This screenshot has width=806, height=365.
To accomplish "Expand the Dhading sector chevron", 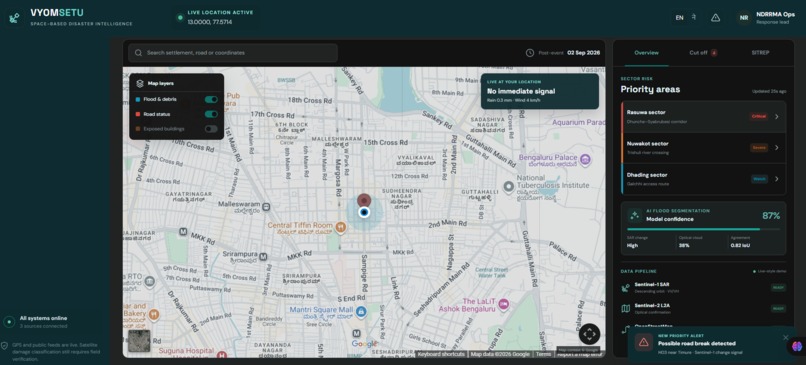I will [x=776, y=179].
